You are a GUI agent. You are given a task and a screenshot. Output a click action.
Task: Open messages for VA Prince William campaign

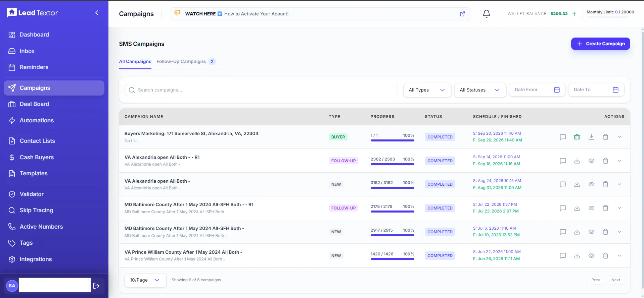(x=563, y=256)
